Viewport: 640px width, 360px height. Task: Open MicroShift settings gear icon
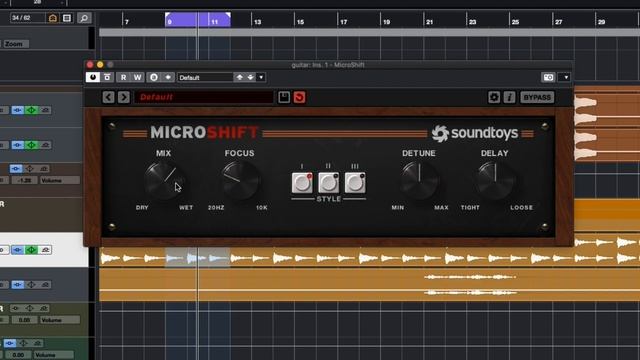tap(494, 97)
